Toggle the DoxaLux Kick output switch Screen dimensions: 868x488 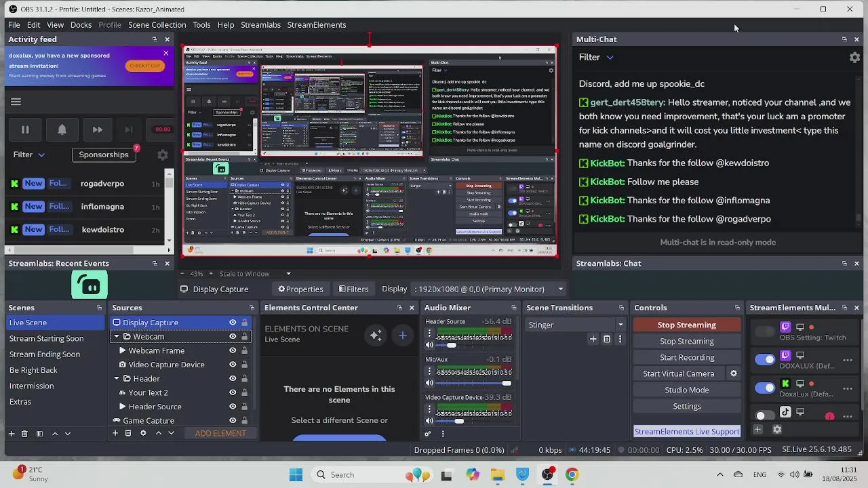pyautogui.click(x=765, y=388)
